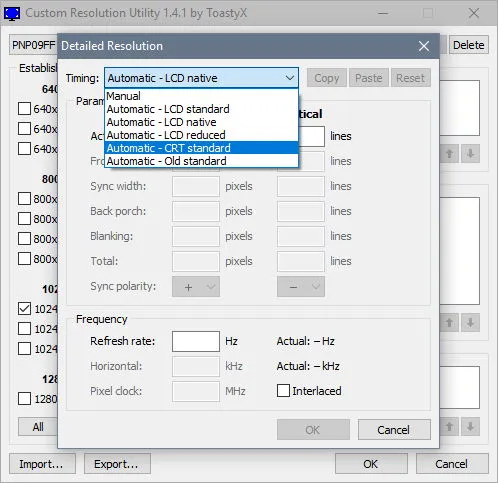Click the Refresh rate input field

[x=196, y=341]
